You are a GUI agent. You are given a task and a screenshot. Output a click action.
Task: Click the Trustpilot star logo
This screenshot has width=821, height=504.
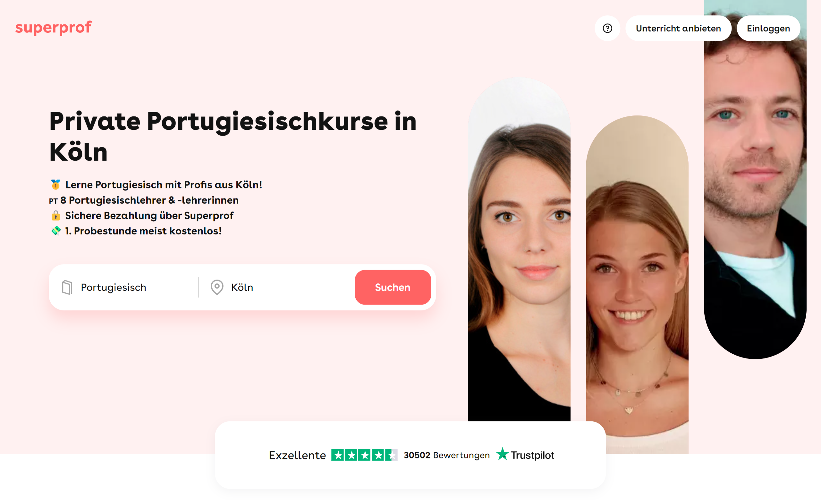click(x=502, y=454)
